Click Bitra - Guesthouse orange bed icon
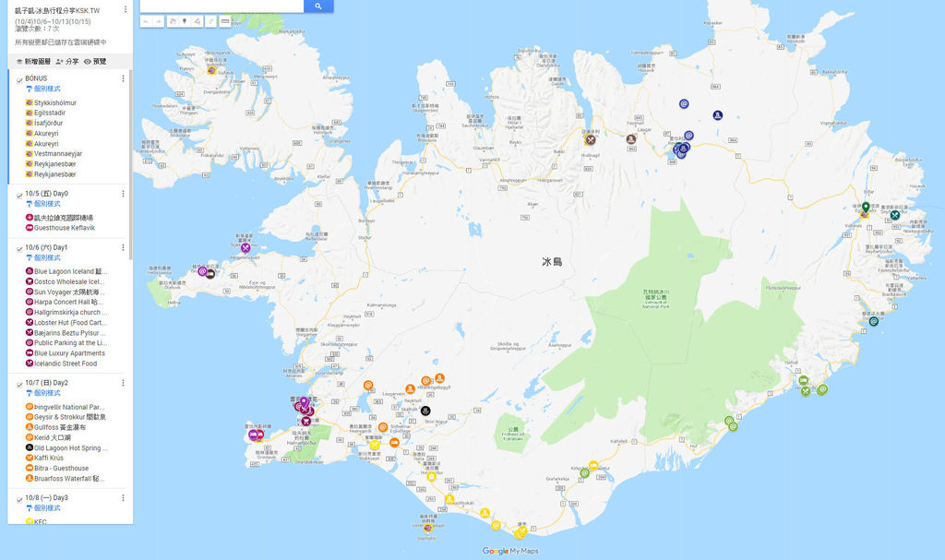The image size is (945, 560). 29,469
